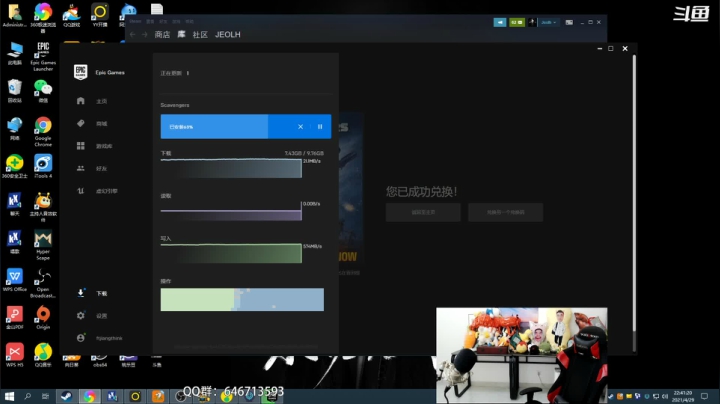Open Origin desktop shortcut
720x404 pixels.
(x=43, y=318)
